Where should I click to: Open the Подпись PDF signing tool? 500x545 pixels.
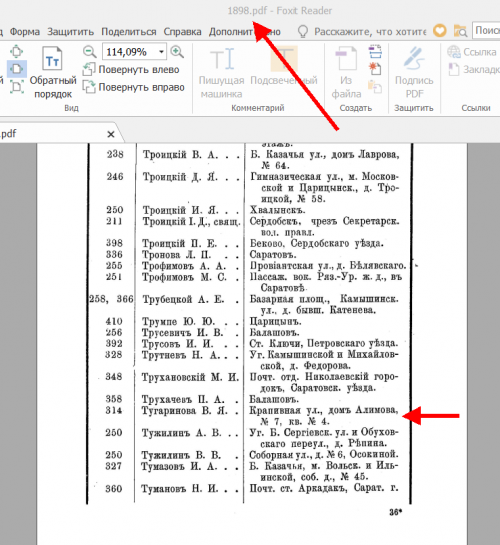point(414,73)
